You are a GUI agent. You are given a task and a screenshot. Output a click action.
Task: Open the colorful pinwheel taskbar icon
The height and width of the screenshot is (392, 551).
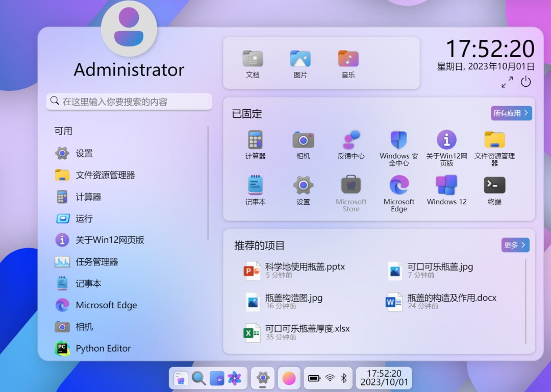coord(235,379)
